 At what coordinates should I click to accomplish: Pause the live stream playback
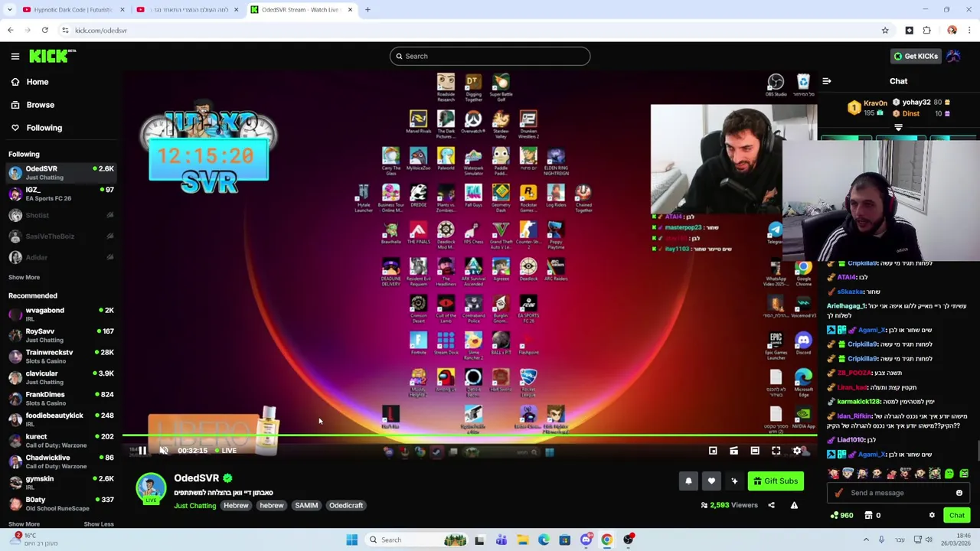[x=142, y=451]
